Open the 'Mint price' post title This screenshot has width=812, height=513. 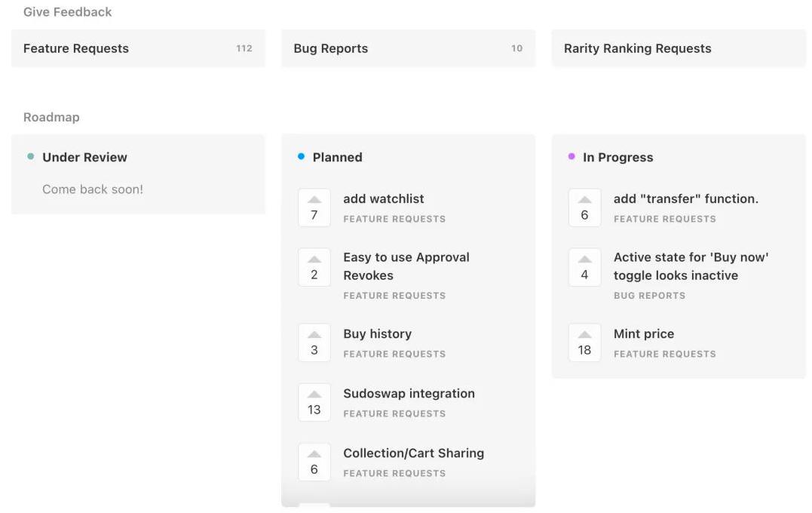643,334
